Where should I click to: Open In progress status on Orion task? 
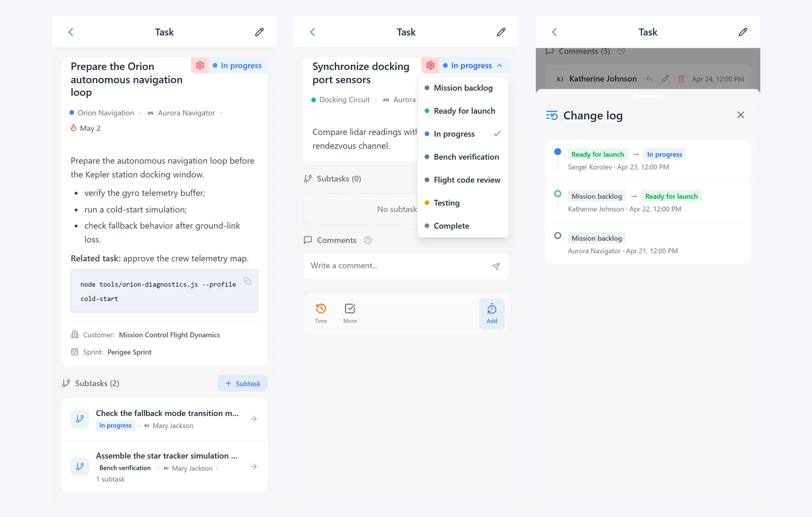(x=237, y=66)
